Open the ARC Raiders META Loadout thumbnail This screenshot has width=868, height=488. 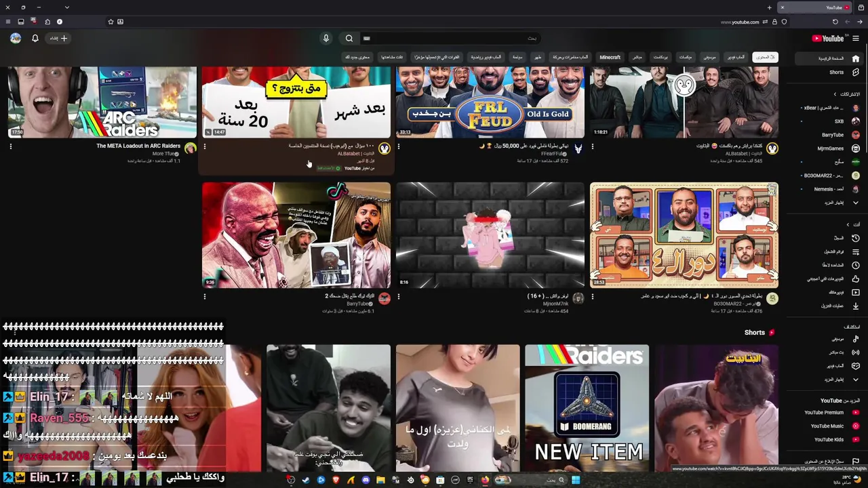tap(102, 102)
